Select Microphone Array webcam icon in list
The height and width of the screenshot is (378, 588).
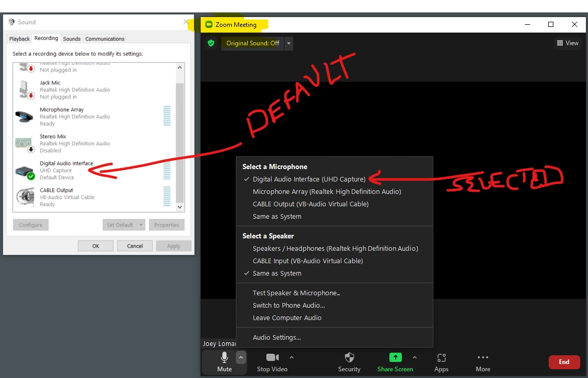[24, 117]
